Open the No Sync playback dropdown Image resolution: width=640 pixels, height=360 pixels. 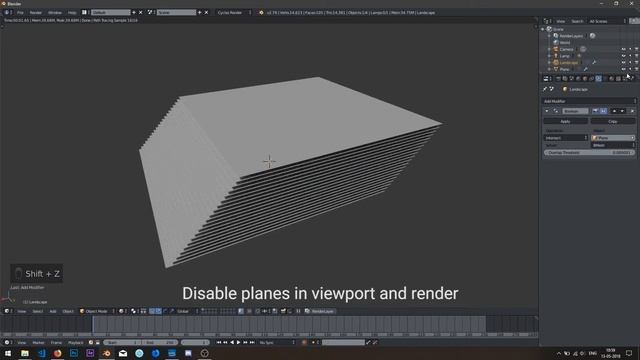click(277, 342)
